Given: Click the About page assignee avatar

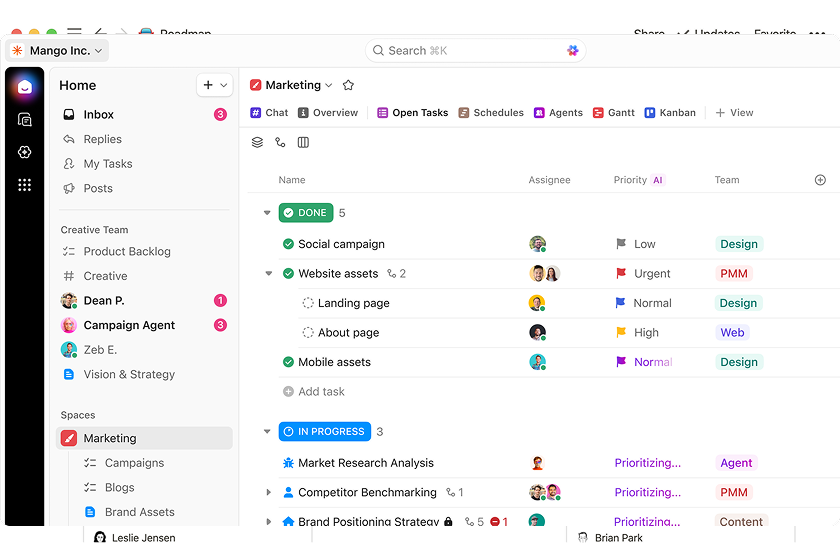Looking at the screenshot, I should (x=537, y=332).
